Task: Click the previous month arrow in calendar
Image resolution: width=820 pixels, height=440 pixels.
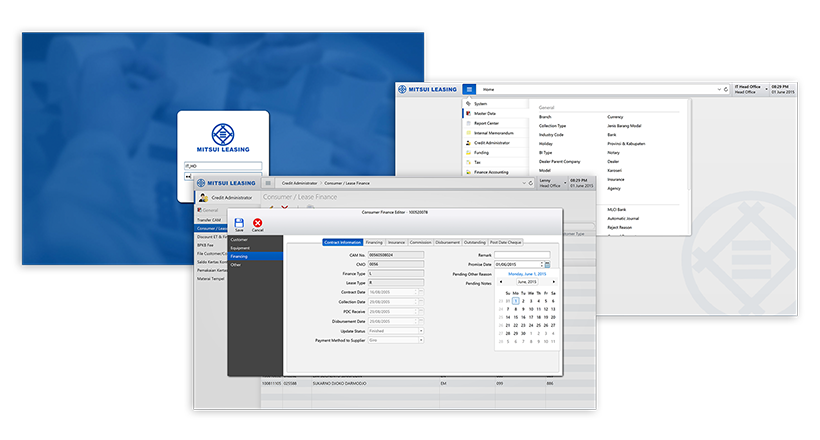Action: (x=501, y=282)
